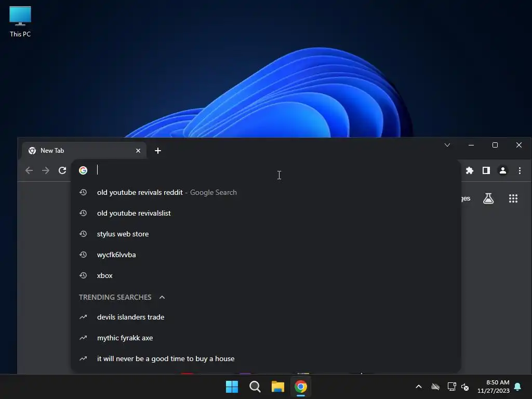Select the New Tab browser tab
The width and height of the screenshot is (532, 399).
pos(84,151)
